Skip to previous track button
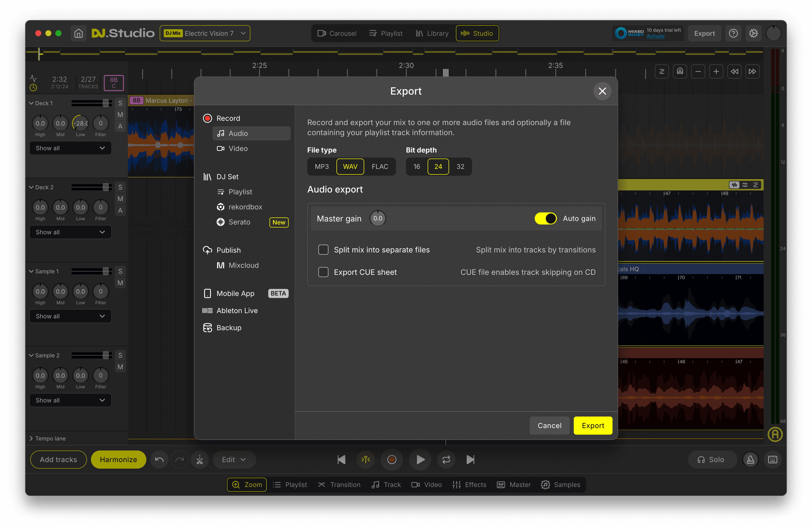This screenshot has height=526, width=812. pos(341,460)
